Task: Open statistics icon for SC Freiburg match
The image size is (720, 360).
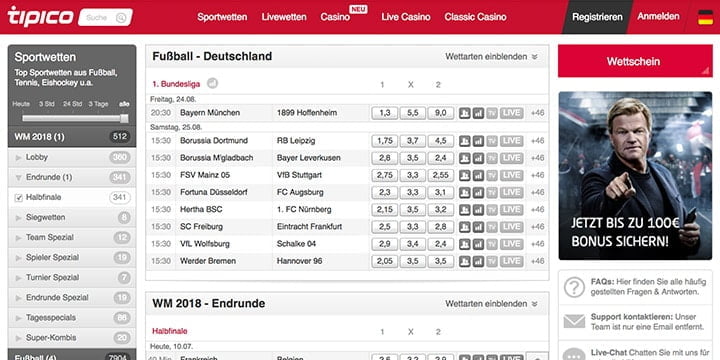Action: 478,227
